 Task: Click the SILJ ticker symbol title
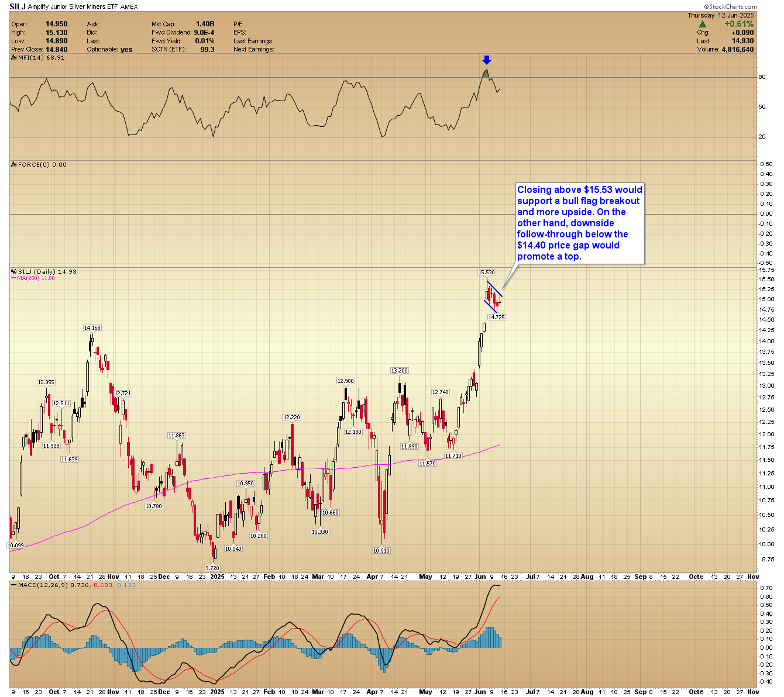[18, 6]
